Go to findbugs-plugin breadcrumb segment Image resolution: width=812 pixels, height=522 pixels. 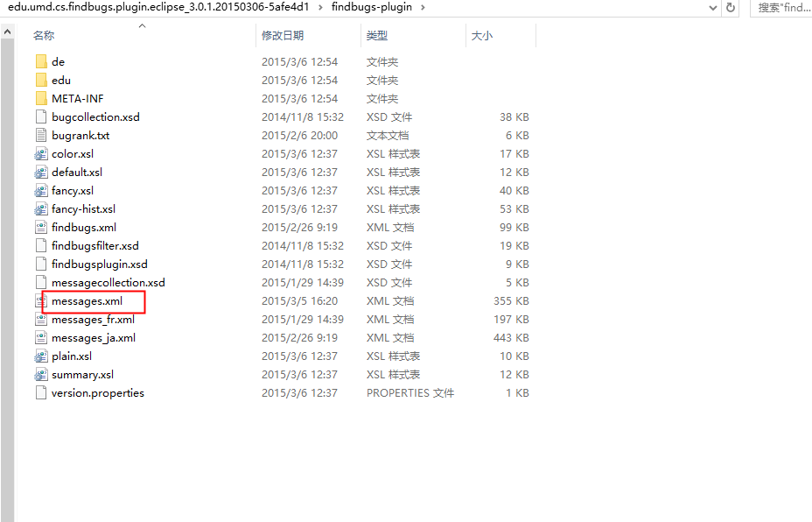tap(372, 7)
